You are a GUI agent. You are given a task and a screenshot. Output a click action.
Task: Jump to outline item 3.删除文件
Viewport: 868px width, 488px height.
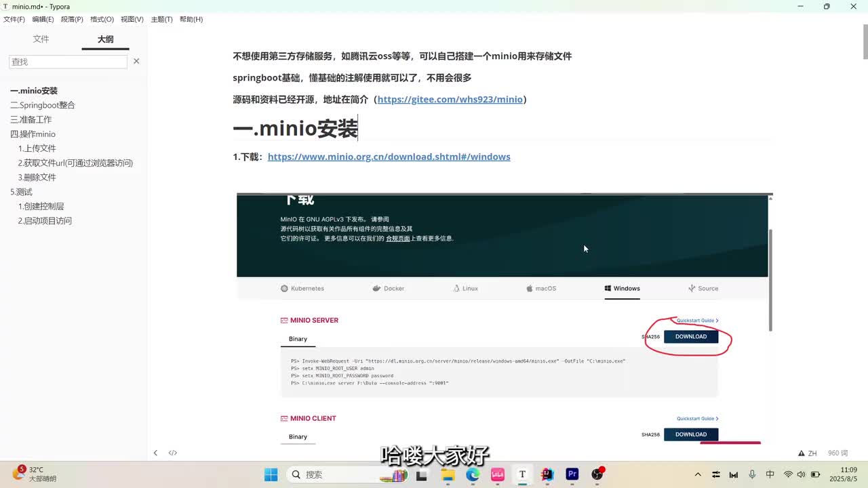(x=37, y=177)
